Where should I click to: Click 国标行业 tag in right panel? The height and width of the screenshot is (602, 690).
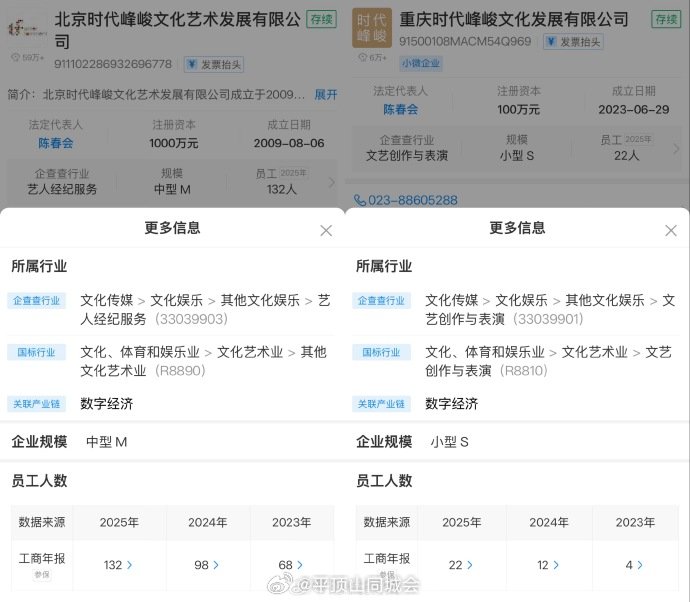pyautogui.click(x=382, y=352)
